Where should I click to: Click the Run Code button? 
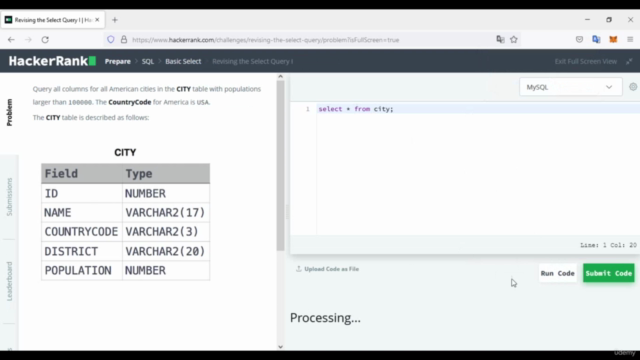558,273
